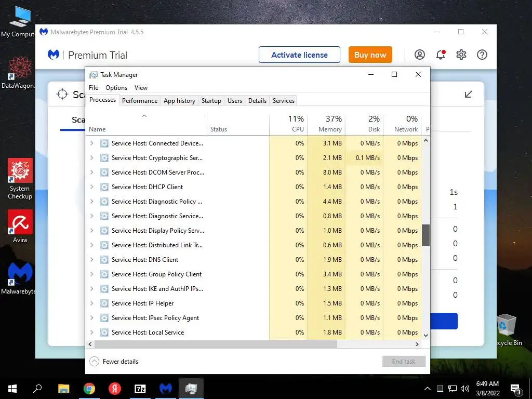Viewport: 532px width, 399px height.
Task: Select Service Host: IPsec Policy Agent row
Action: (254, 318)
